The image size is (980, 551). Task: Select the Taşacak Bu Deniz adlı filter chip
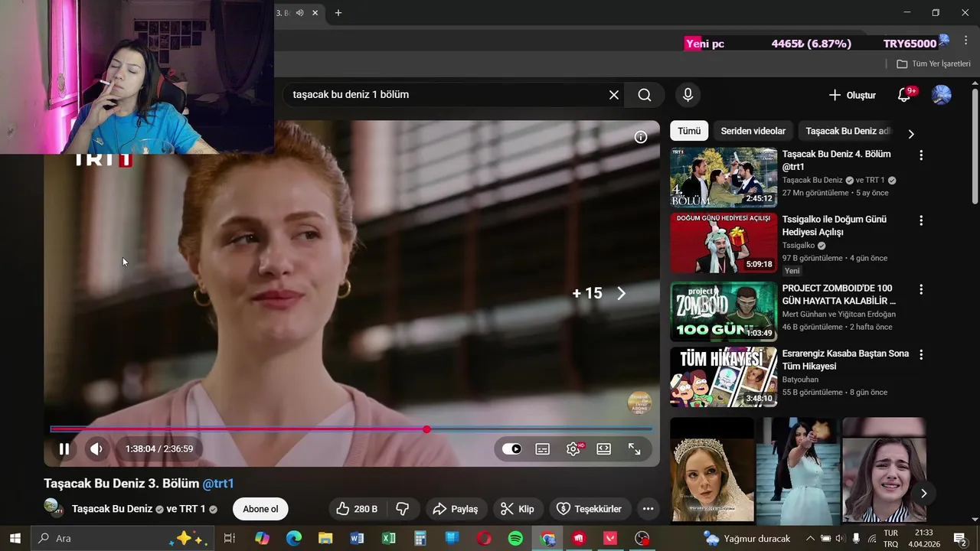848,131
